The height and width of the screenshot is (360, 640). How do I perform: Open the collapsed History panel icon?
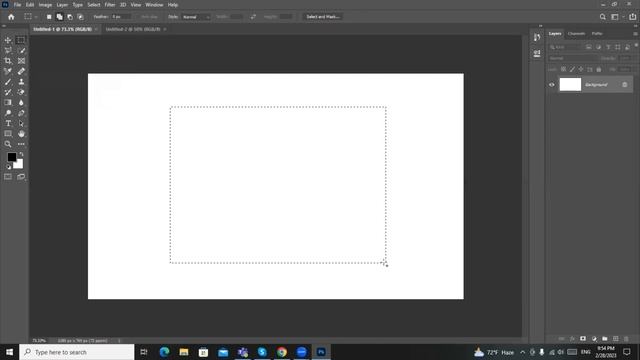537,38
